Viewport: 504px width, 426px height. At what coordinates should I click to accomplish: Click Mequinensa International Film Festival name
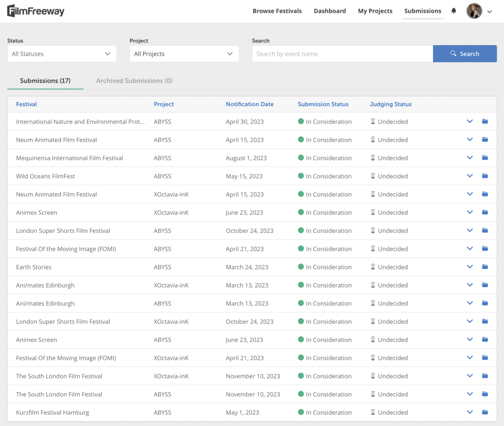(x=69, y=158)
